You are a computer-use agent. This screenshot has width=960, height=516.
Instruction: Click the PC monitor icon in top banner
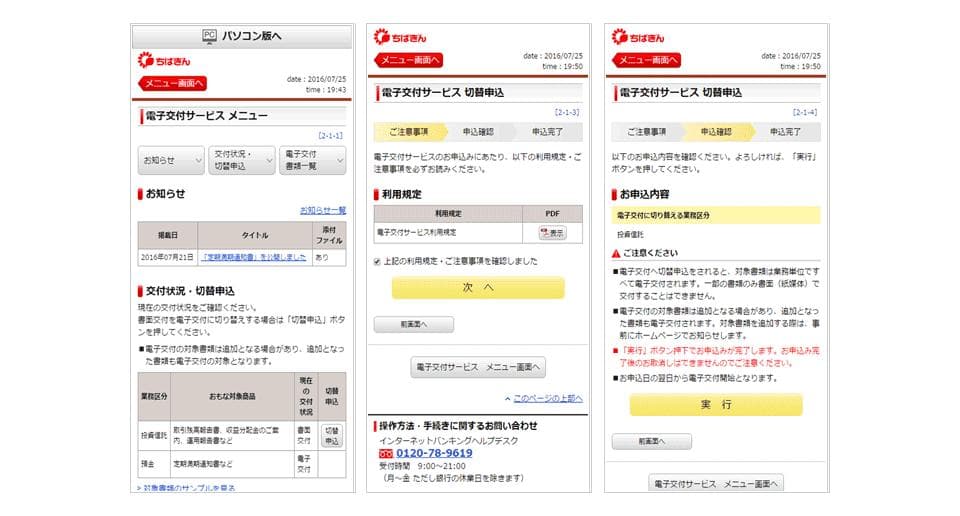pyautogui.click(x=210, y=36)
